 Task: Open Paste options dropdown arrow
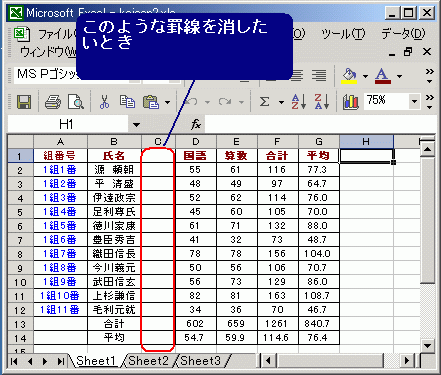tap(168, 102)
